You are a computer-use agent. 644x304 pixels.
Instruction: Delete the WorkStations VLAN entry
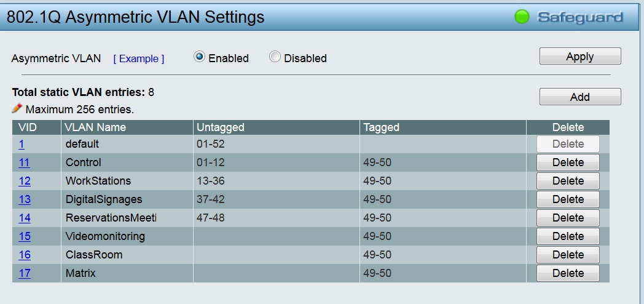tap(568, 181)
